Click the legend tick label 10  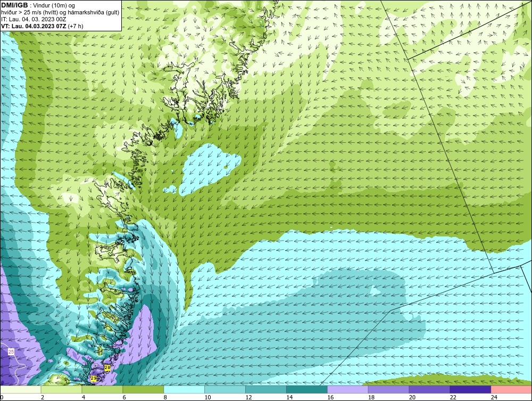coord(207,397)
